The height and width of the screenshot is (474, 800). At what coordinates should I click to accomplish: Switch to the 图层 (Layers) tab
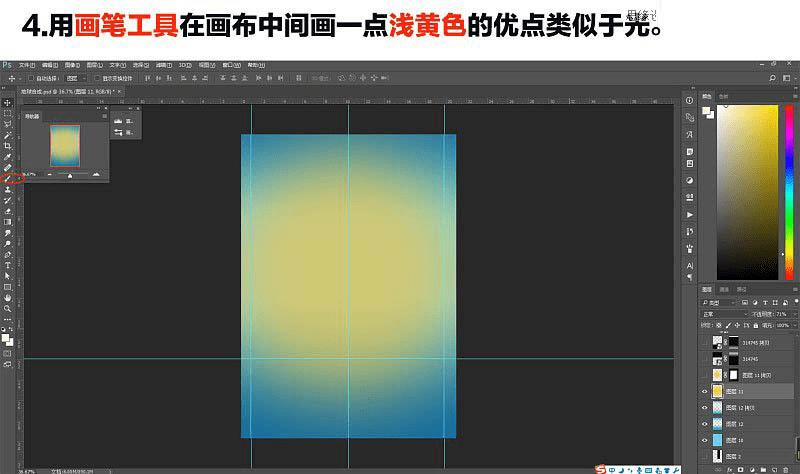[x=707, y=289]
